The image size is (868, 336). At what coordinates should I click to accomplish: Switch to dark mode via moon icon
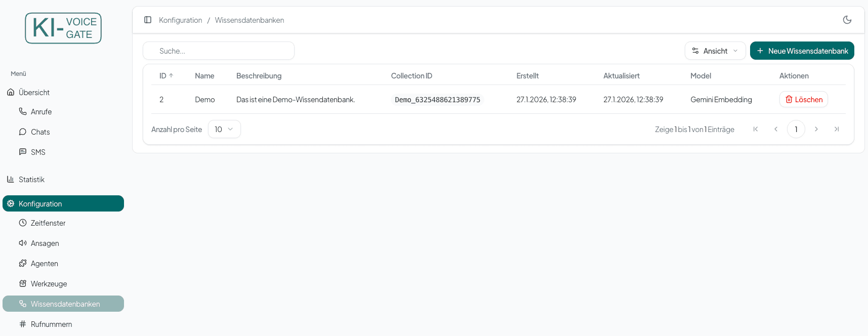point(847,20)
